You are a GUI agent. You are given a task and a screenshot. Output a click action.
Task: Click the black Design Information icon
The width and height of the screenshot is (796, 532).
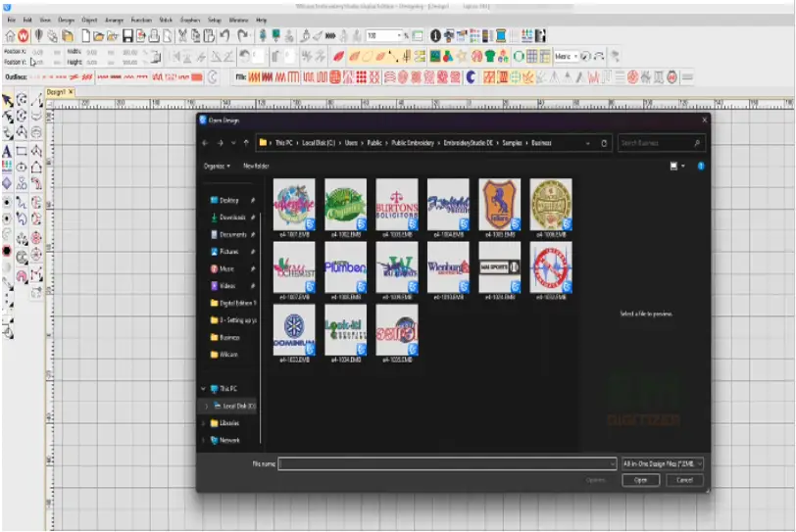click(x=435, y=36)
